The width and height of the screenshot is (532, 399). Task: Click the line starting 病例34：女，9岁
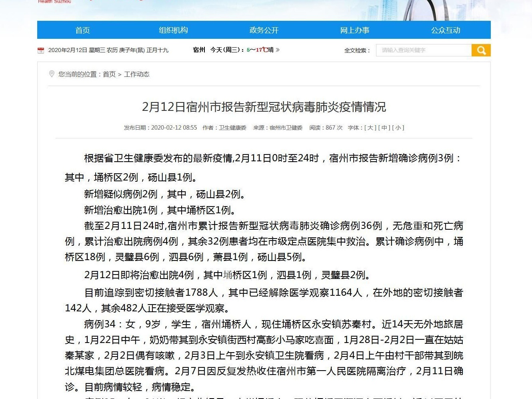point(274,324)
